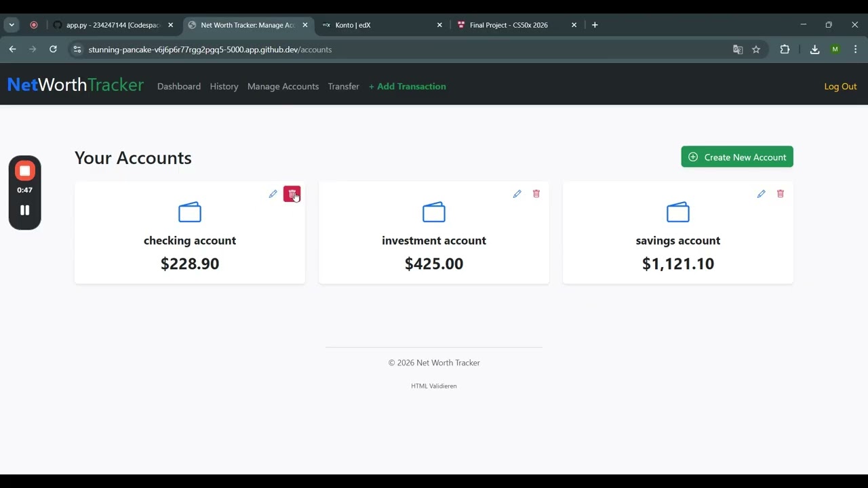Open browser downloads
Screen dimensions: 868x488
coord(814,49)
